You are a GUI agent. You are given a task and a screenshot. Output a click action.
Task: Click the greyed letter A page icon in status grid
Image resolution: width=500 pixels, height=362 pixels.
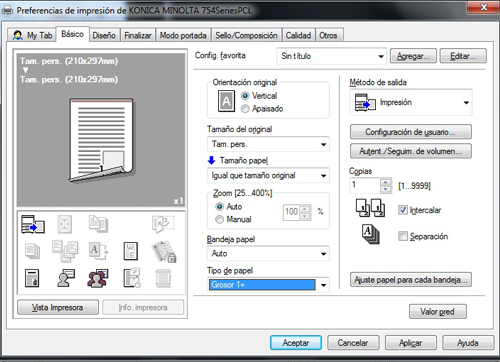coord(98,251)
